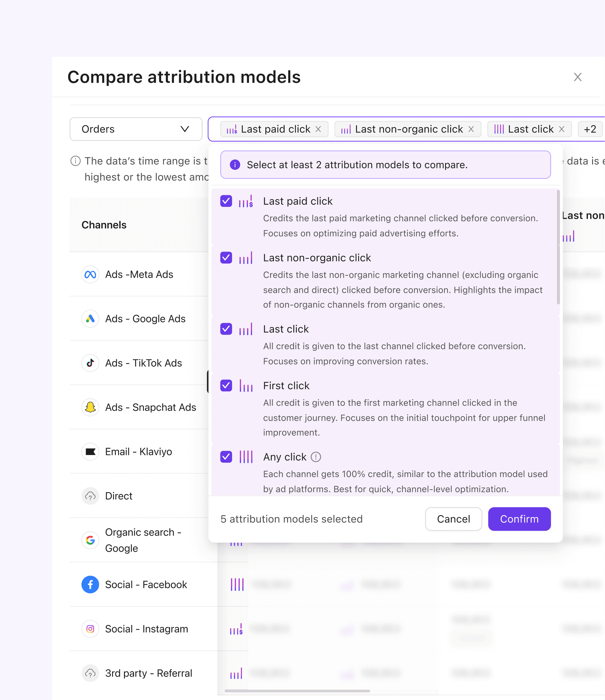
Task: Click the Social - Facebook row label
Action: tap(146, 584)
